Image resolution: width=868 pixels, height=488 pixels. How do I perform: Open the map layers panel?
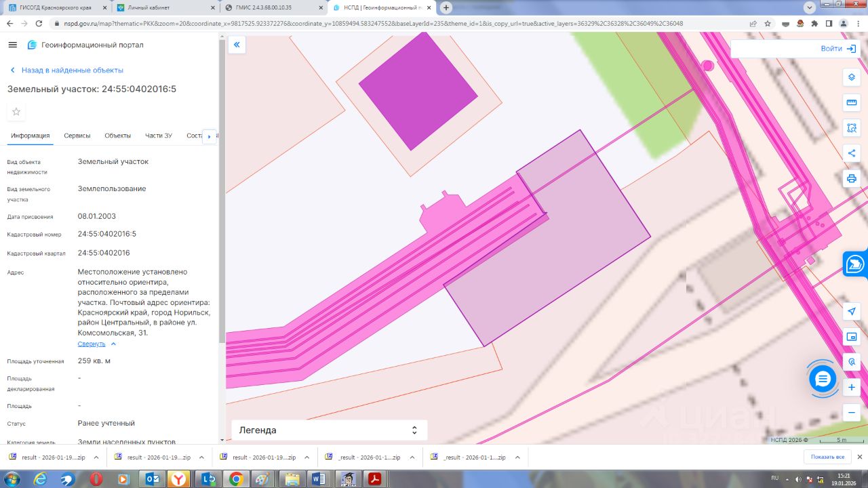point(852,77)
